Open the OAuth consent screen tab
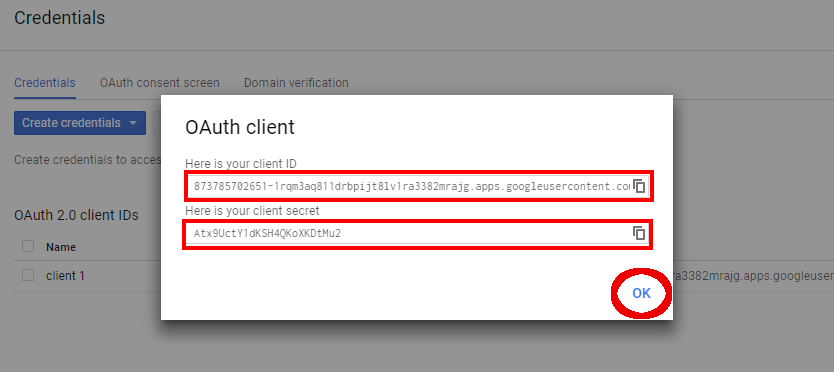Screen dimensions: 834x372 coord(160,83)
